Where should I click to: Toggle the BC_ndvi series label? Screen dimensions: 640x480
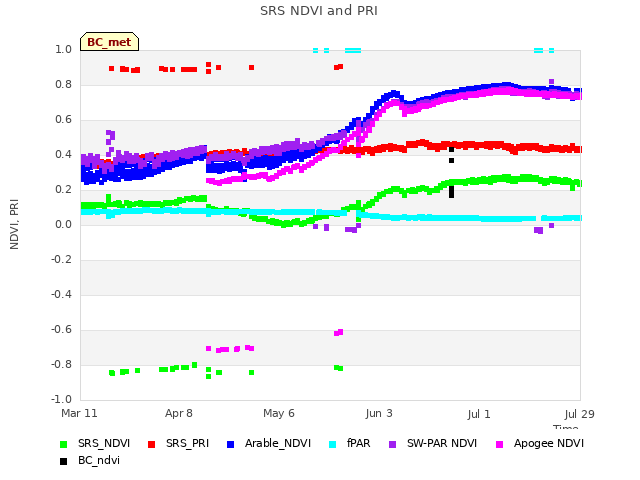click(x=99, y=461)
